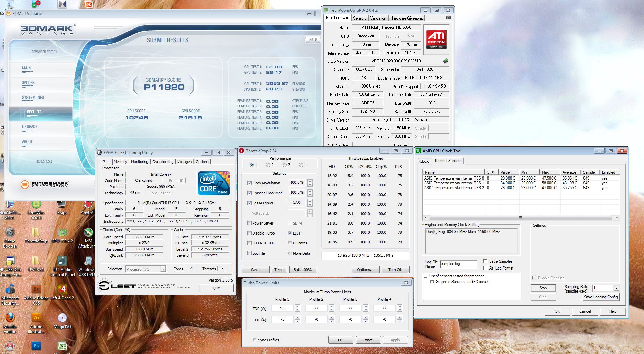Click the HELP button in 3DMark Vantage

point(313,40)
